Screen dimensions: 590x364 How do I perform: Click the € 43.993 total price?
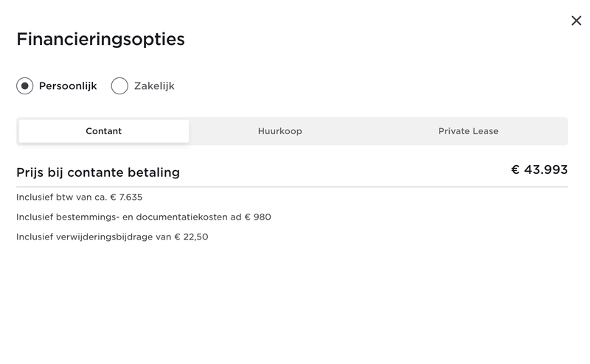540,170
